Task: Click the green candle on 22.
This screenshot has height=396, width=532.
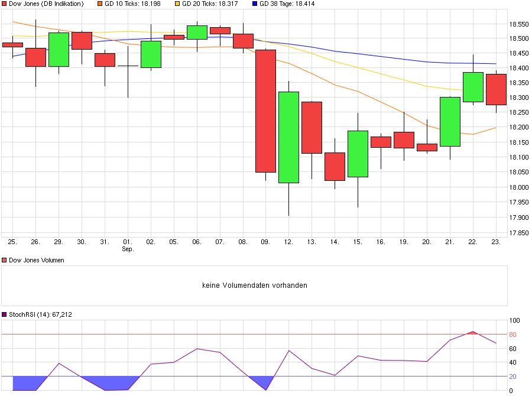Action: pyautogui.click(x=473, y=87)
